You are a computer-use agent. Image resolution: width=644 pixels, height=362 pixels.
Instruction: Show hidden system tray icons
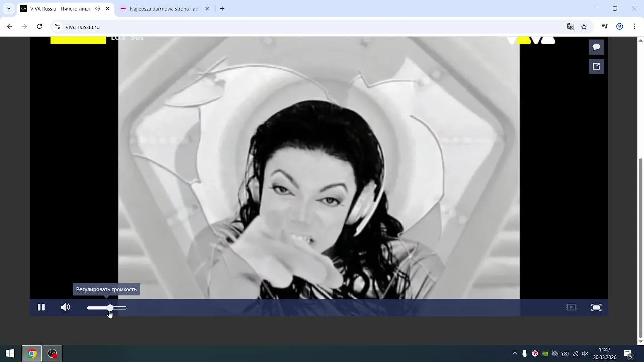click(x=514, y=354)
